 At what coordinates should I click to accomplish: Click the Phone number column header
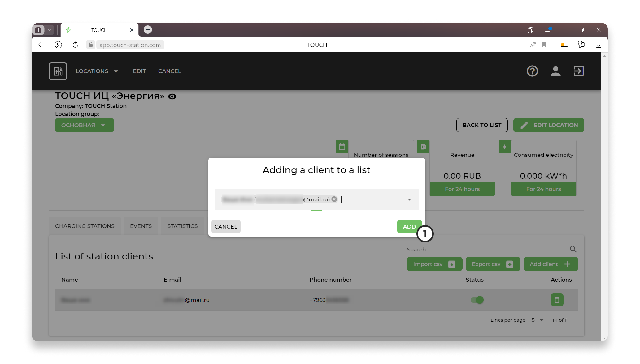point(331,280)
